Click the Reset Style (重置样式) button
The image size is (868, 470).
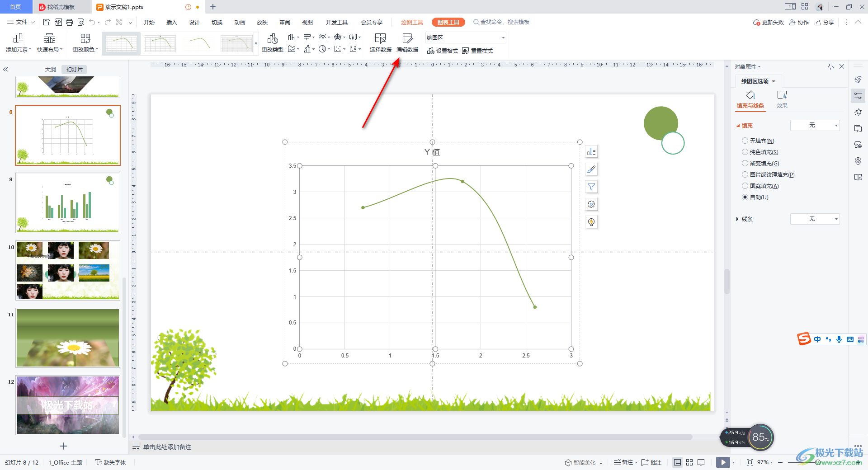tap(477, 51)
